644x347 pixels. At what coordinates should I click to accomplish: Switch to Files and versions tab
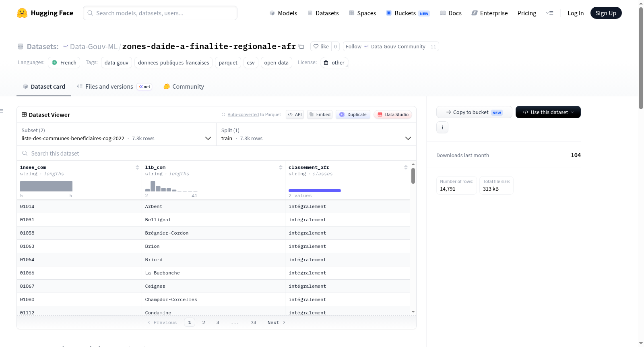114,87
